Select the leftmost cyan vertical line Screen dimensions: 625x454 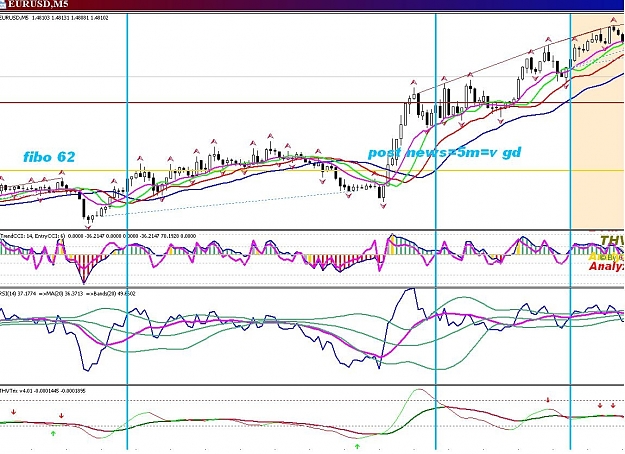(x=127, y=231)
